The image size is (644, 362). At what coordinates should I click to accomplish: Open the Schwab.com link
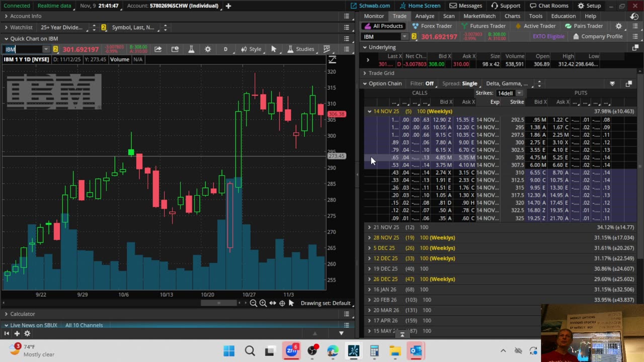coord(371,6)
